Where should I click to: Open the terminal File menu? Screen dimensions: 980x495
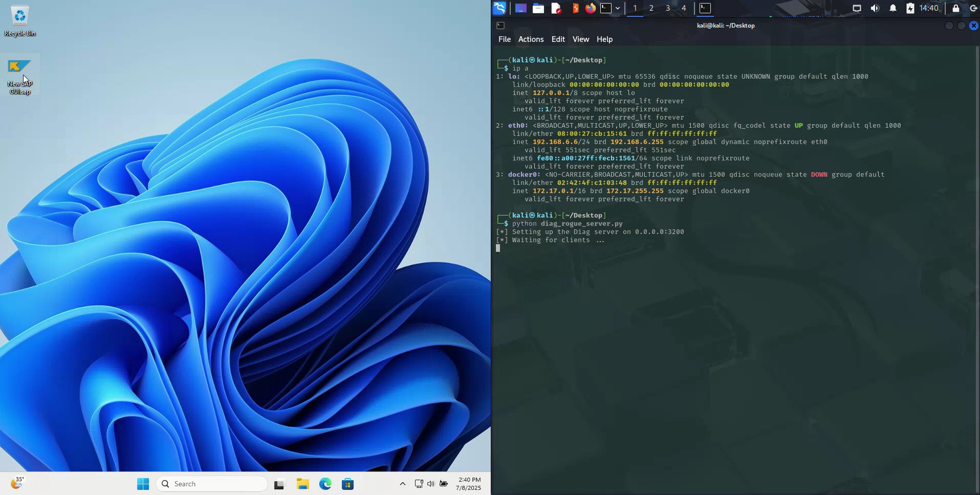tap(504, 39)
